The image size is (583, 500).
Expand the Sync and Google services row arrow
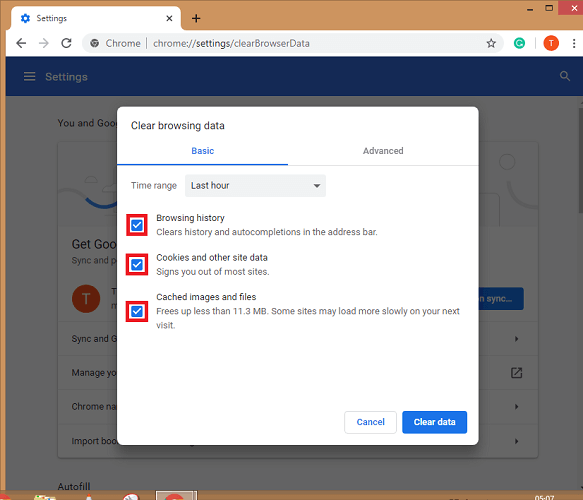516,339
